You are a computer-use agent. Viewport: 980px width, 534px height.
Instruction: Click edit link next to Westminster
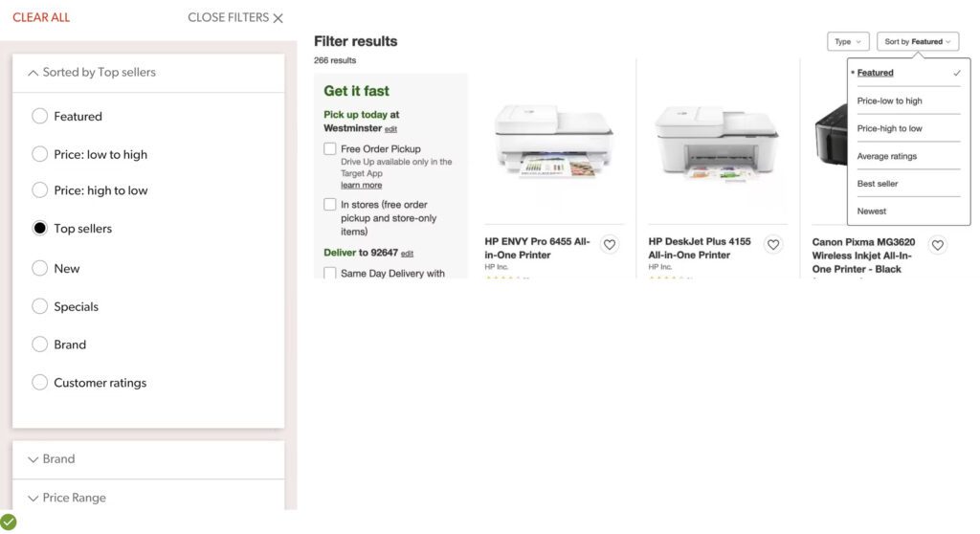coord(390,129)
